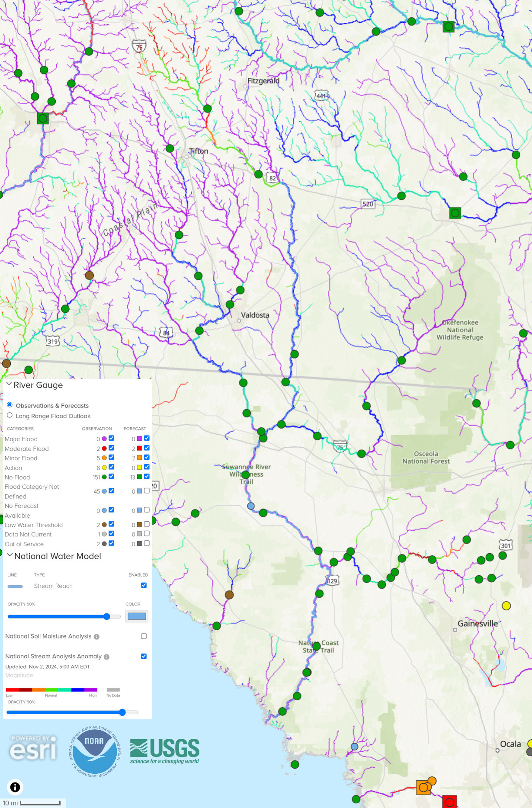Select brown low-water gauge below Coastal Plain label

(89, 275)
